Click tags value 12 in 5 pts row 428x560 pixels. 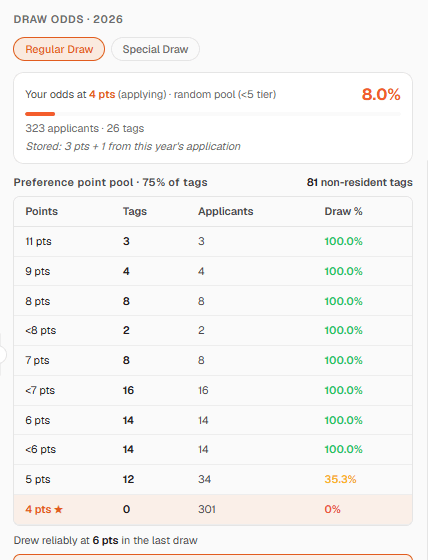click(128, 479)
